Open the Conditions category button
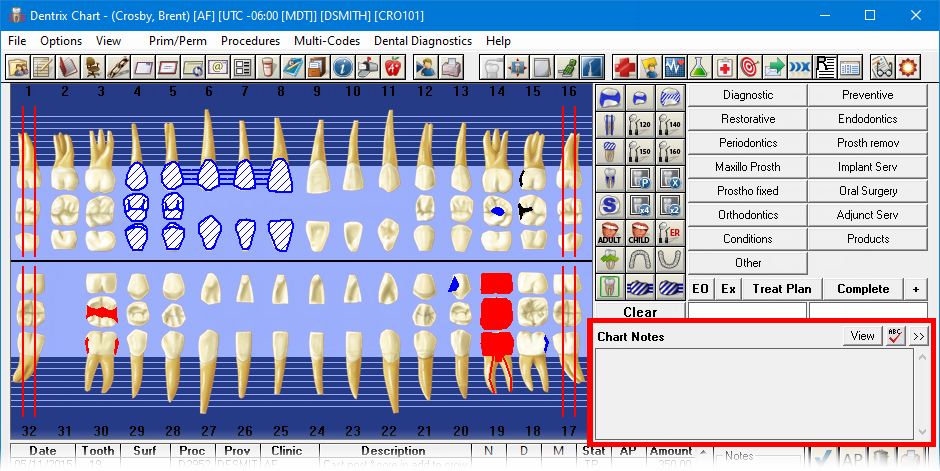 pos(748,239)
